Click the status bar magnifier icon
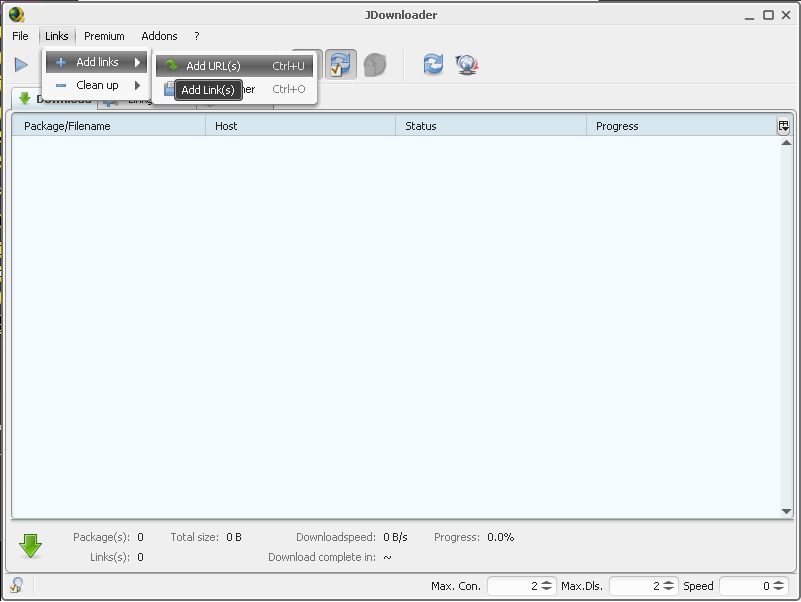This screenshot has width=801, height=602. point(17,585)
